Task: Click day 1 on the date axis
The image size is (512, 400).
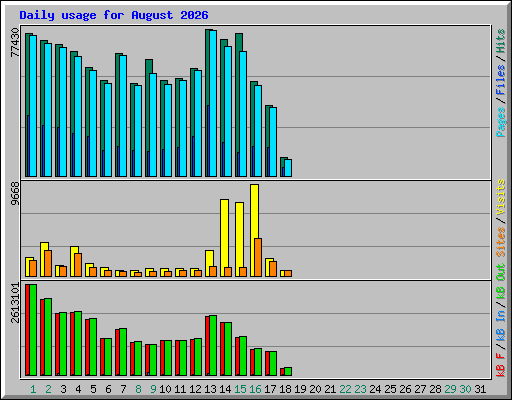Action: pos(33,389)
